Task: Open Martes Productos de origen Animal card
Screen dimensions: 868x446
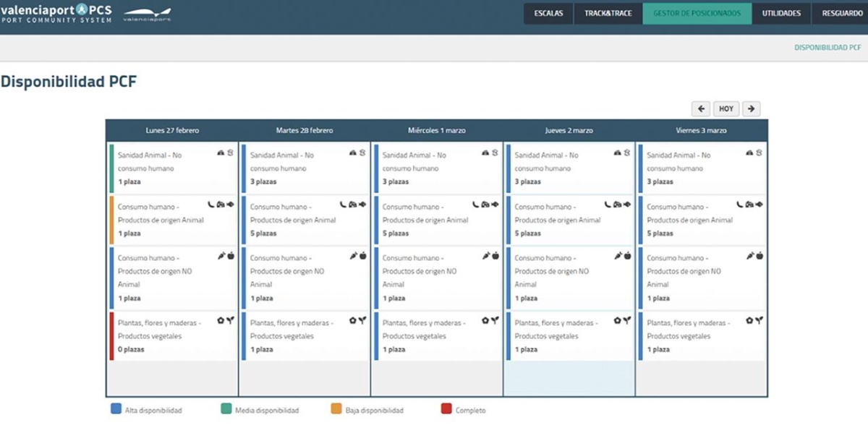Action: [x=306, y=220]
